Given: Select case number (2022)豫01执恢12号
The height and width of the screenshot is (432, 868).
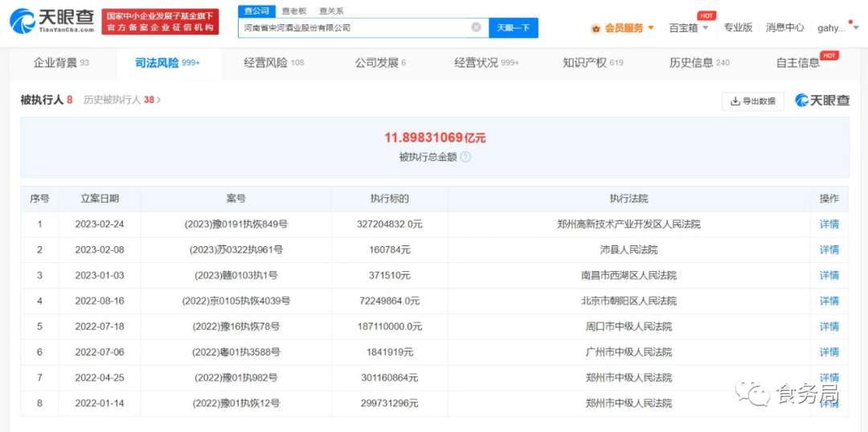Looking at the screenshot, I should click(235, 403).
